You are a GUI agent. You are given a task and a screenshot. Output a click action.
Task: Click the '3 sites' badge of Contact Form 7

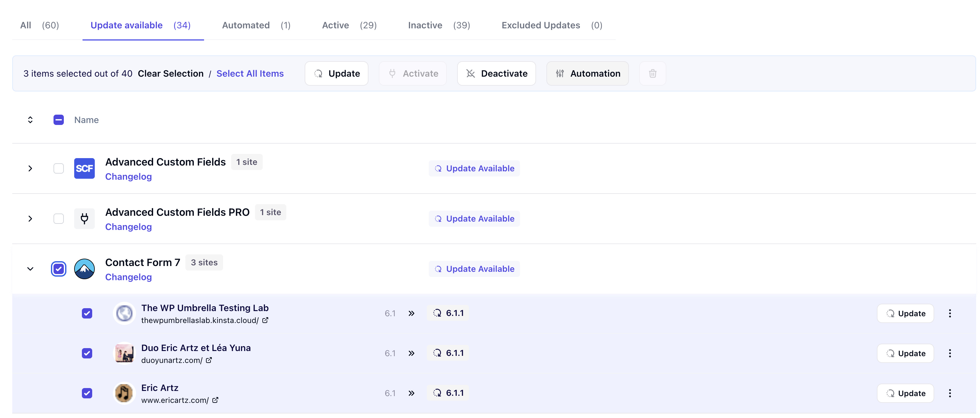(x=204, y=262)
